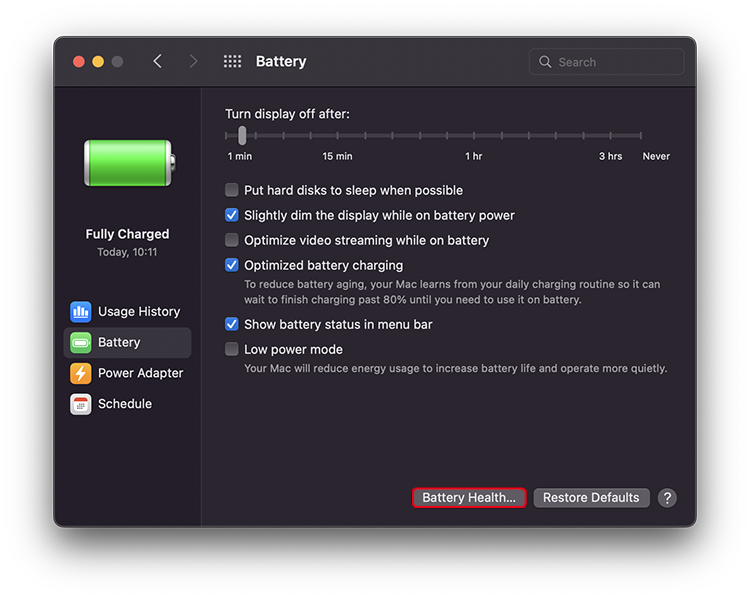The image size is (750, 598).
Task: Click the display off slider thumb
Action: 242,135
